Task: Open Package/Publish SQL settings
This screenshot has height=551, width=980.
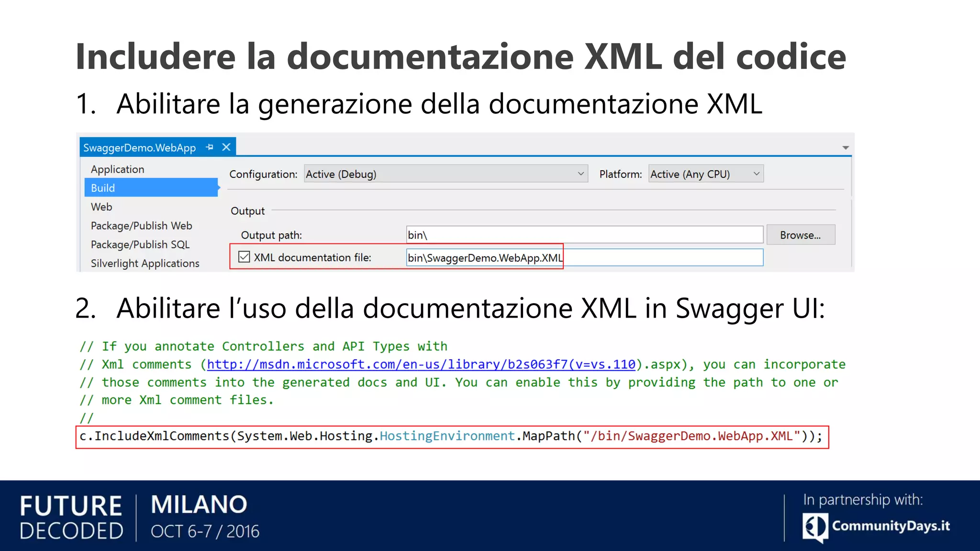Action: click(140, 244)
